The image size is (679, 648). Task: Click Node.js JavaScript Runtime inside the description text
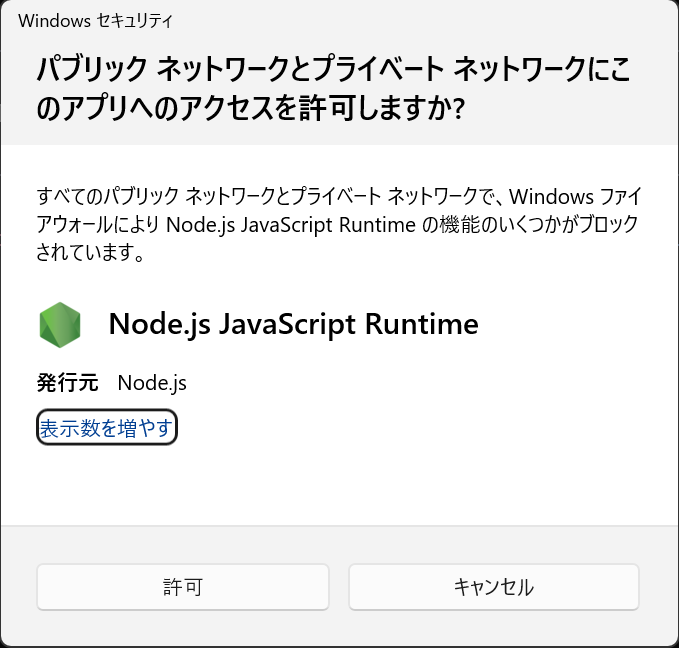click(291, 225)
